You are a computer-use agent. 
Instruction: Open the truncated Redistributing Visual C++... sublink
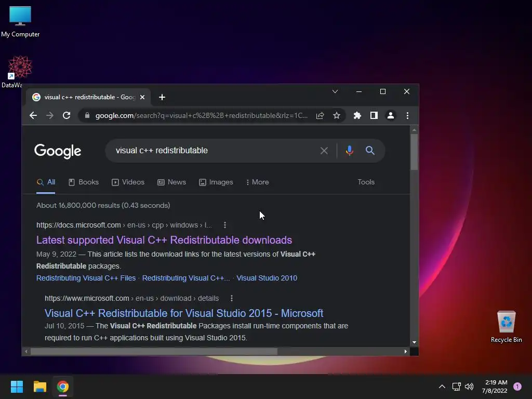coord(186,278)
